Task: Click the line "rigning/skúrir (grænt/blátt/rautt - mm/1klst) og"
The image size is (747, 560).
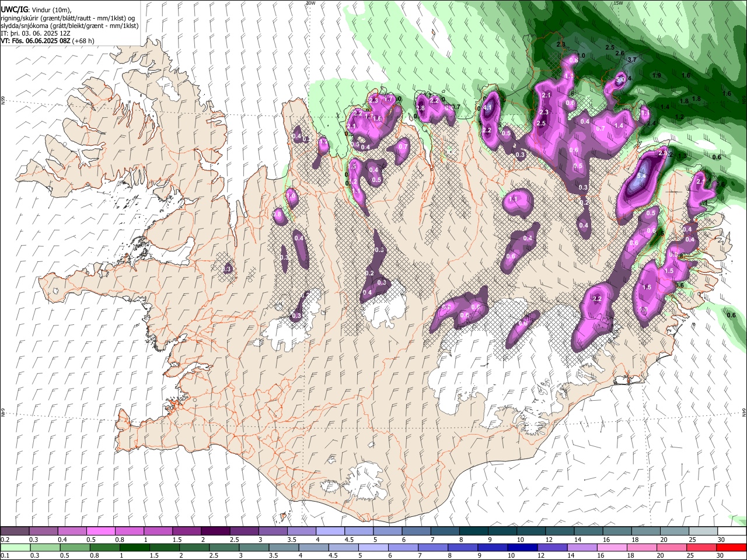Action: click(x=68, y=18)
